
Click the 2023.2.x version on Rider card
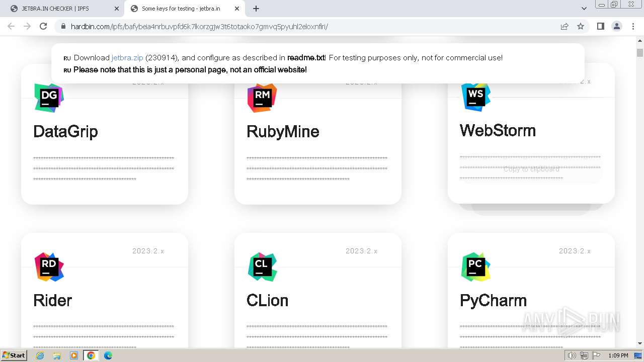(x=148, y=251)
